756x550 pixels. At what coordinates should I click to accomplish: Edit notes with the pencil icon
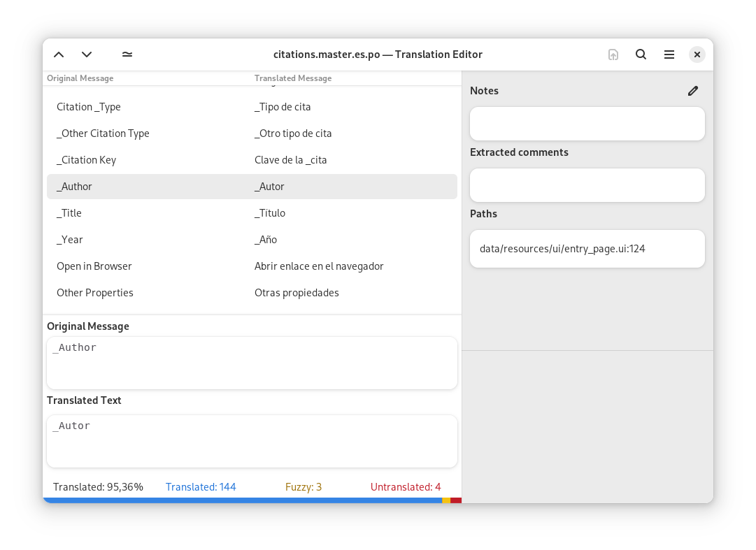click(x=692, y=91)
